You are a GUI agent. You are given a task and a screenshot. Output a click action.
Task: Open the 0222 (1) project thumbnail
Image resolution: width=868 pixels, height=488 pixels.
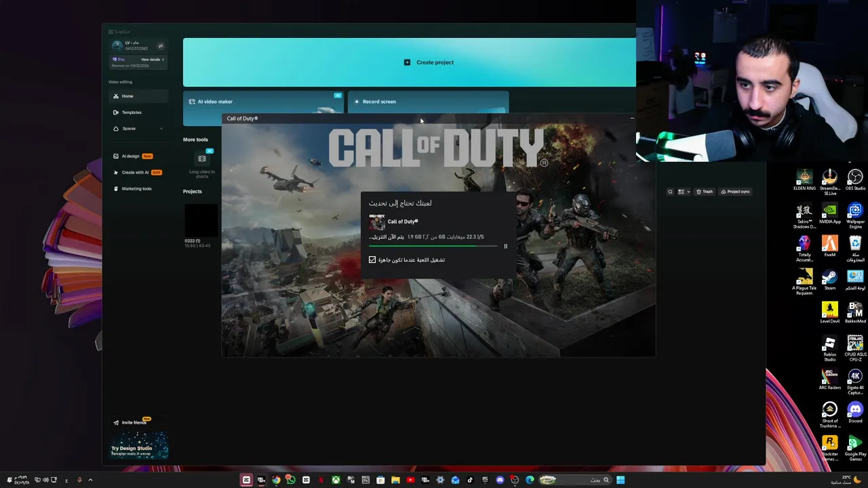(201, 221)
